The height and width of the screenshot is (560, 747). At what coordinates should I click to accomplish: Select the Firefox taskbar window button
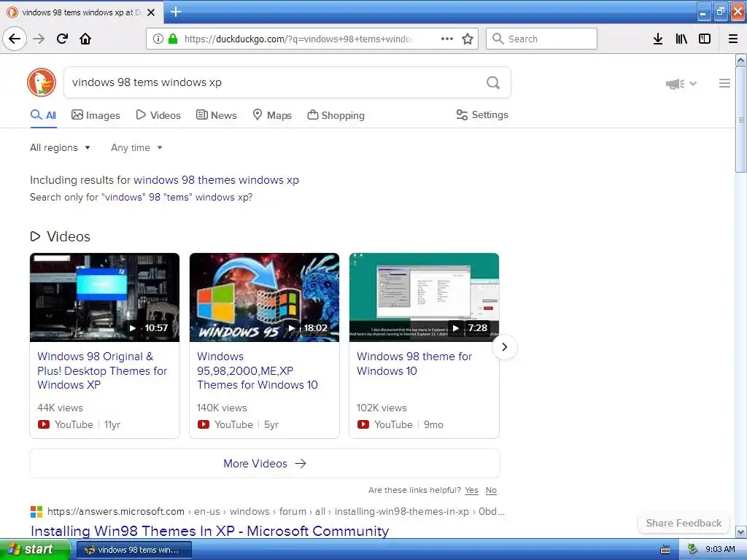click(x=134, y=550)
